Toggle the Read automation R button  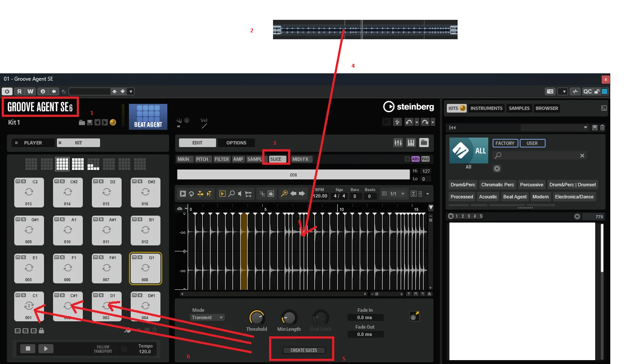point(19,91)
